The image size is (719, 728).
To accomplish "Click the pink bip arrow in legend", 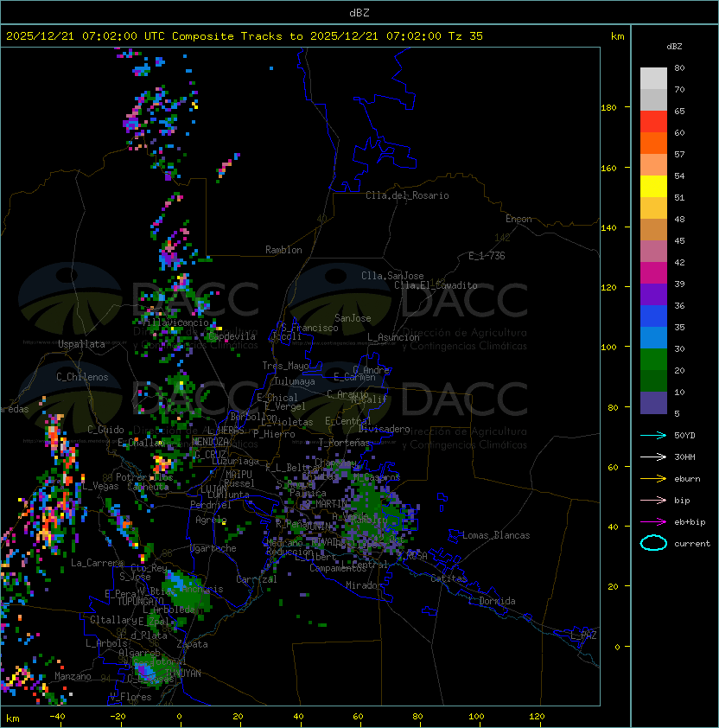I will point(653,500).
